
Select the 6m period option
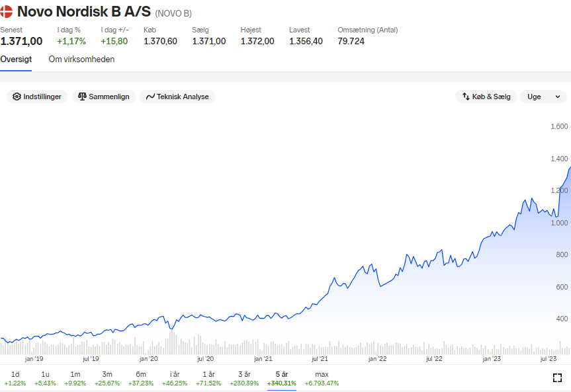(x=140, y=379)
